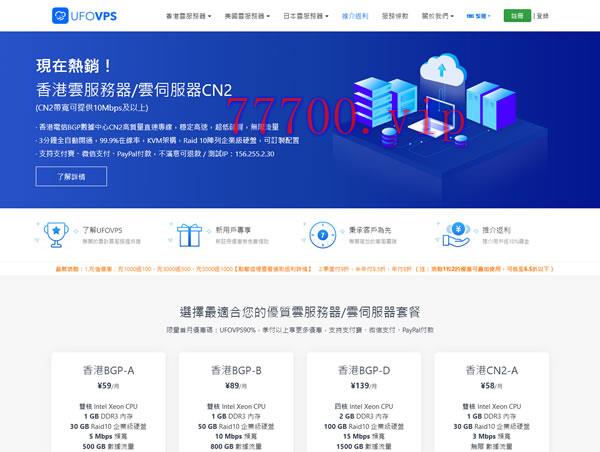Select the 香港CN2-A plan card title
Screen dimensions: 600x452
tap(492, 370)
